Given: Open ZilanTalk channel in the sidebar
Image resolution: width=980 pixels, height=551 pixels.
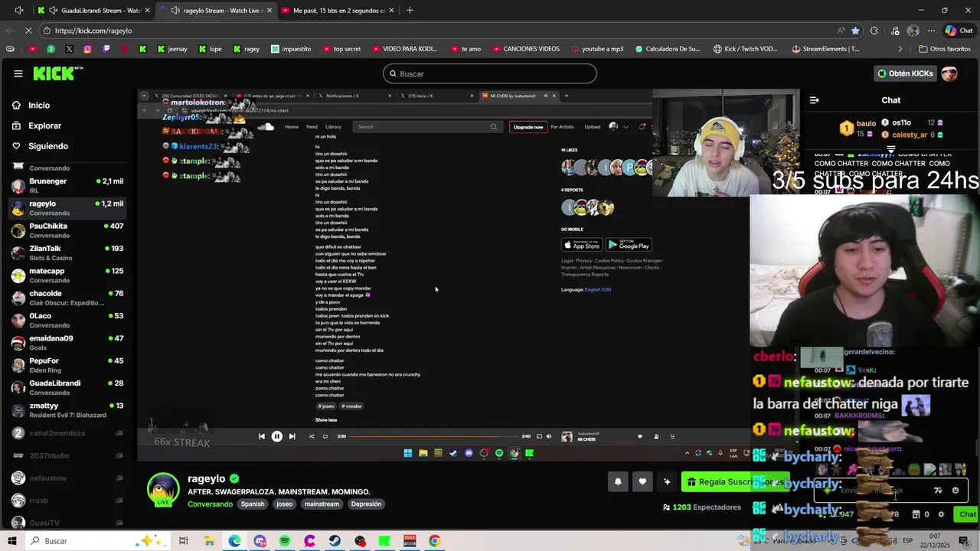Looking at the screenshot, I should 67,253.
